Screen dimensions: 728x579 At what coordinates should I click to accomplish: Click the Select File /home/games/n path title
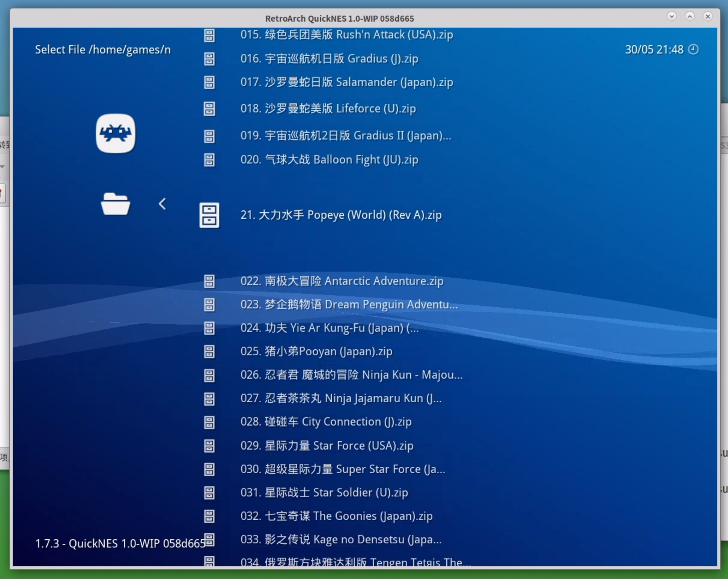point(103,50)
